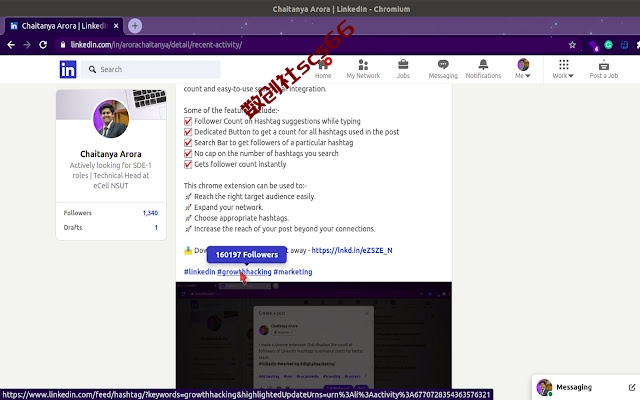Click the address bar URL
The image size is (640, 400).
tap(156, 45)
